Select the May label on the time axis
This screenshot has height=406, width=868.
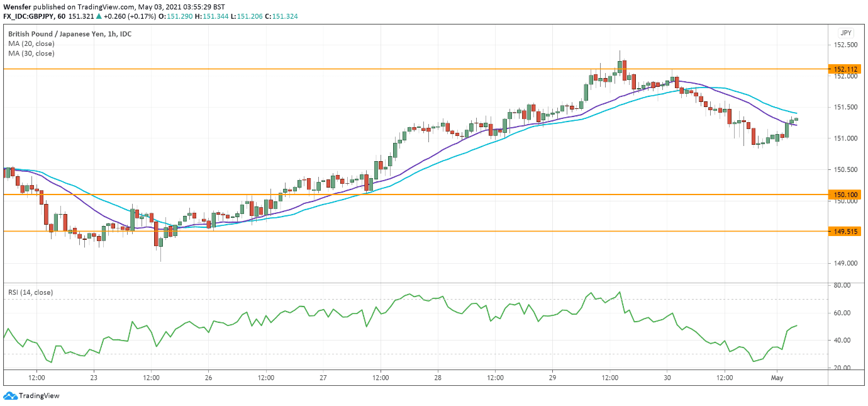click(778, 378)
